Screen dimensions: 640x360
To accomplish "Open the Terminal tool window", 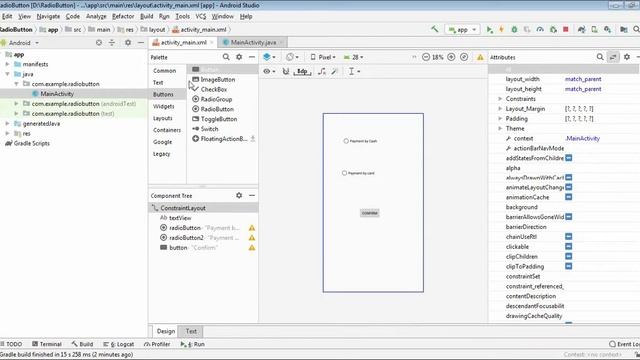I will [47, 344].
